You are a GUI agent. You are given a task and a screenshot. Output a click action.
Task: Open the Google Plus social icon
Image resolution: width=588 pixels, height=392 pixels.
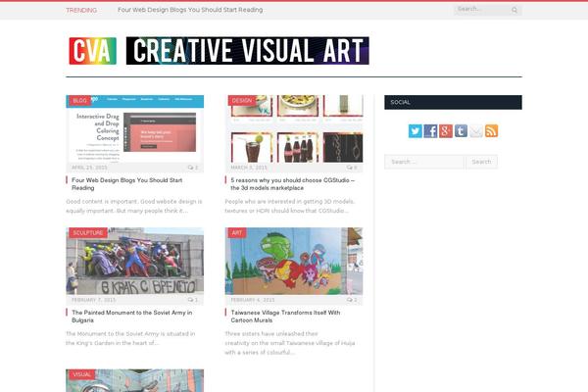[446, 131]
